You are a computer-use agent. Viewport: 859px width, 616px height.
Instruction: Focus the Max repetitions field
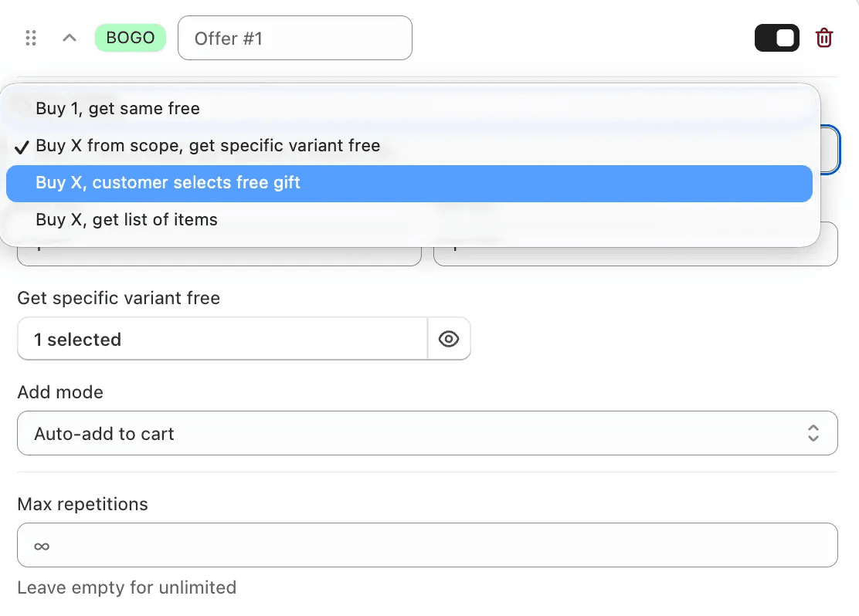tap(427, 545)
